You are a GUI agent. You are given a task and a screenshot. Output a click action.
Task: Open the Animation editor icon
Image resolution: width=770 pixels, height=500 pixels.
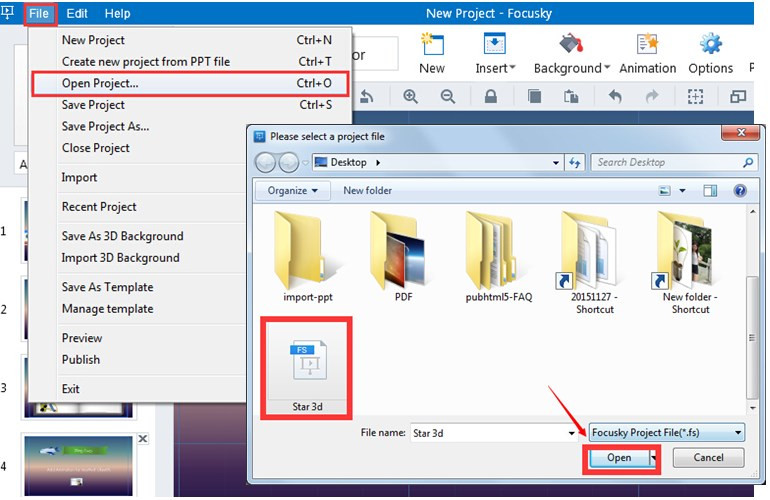pos(647,44)
